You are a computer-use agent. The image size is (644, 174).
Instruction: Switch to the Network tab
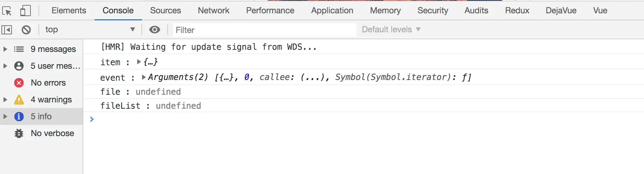pos(213,11)
